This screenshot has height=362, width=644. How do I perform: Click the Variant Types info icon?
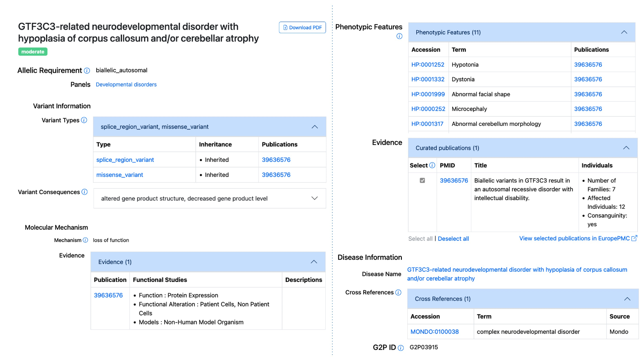84,120
